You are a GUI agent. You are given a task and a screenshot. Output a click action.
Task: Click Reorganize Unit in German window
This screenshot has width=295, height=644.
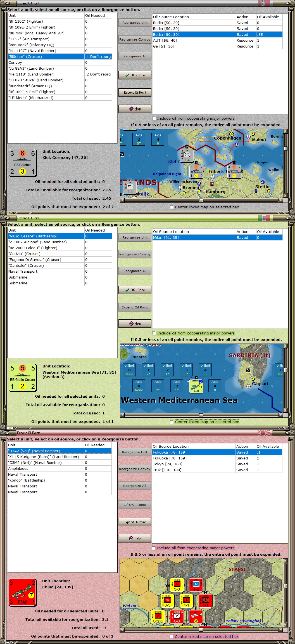[x=135, y=23]
